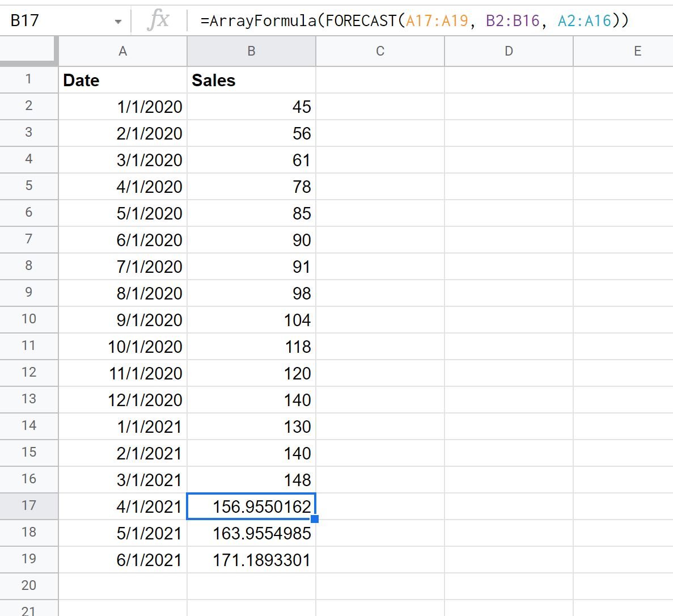Click cell with date 6/1/2020
673x616 pixels.
tap(123, 239)
